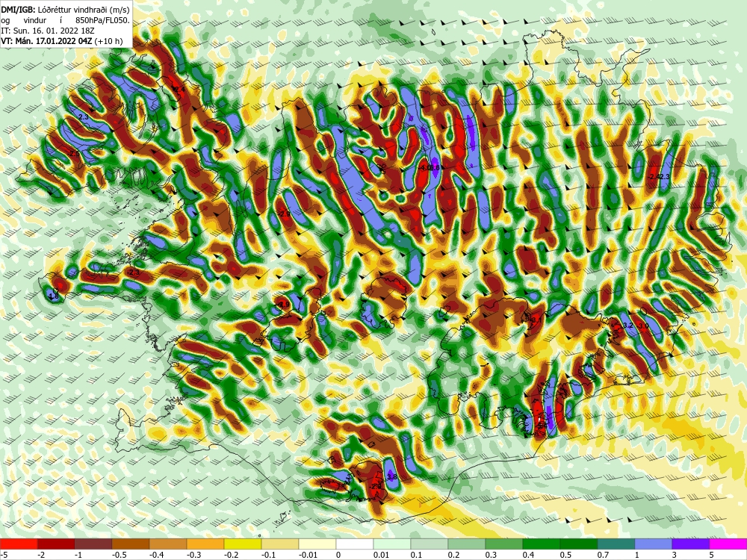Click the '0.3' legend label
The image size is (747, 560).
(491, 555)
